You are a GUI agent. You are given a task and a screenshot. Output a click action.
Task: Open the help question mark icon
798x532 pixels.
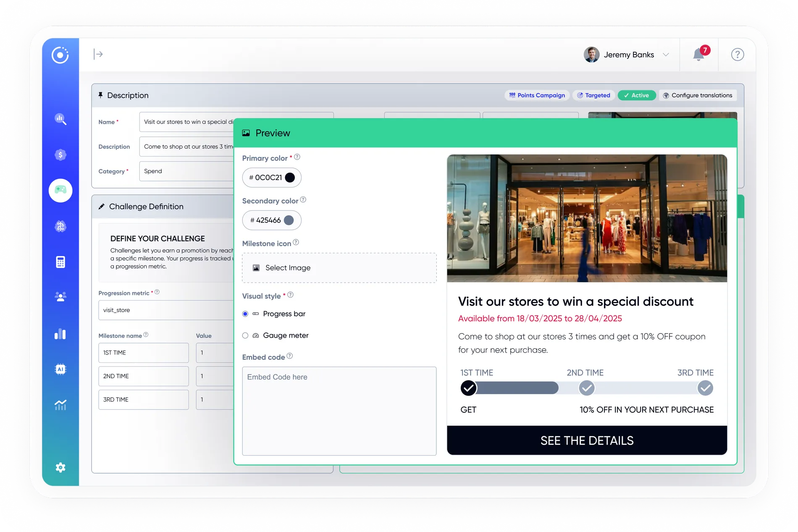click(737, 55)
